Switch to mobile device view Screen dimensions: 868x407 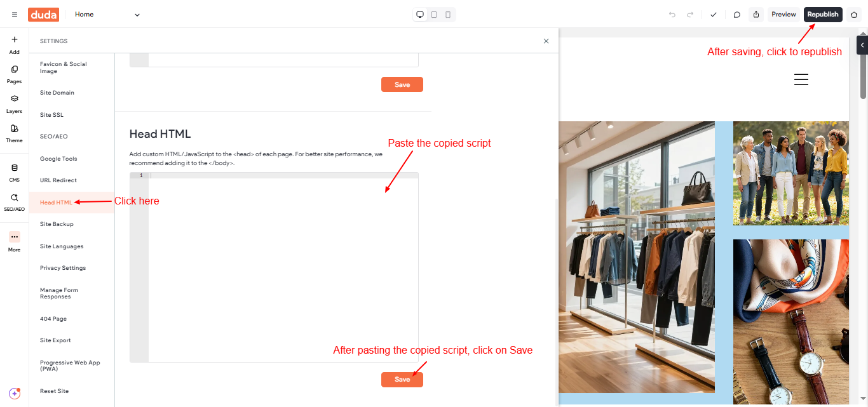pyautogui.click(x=448, y=15)
